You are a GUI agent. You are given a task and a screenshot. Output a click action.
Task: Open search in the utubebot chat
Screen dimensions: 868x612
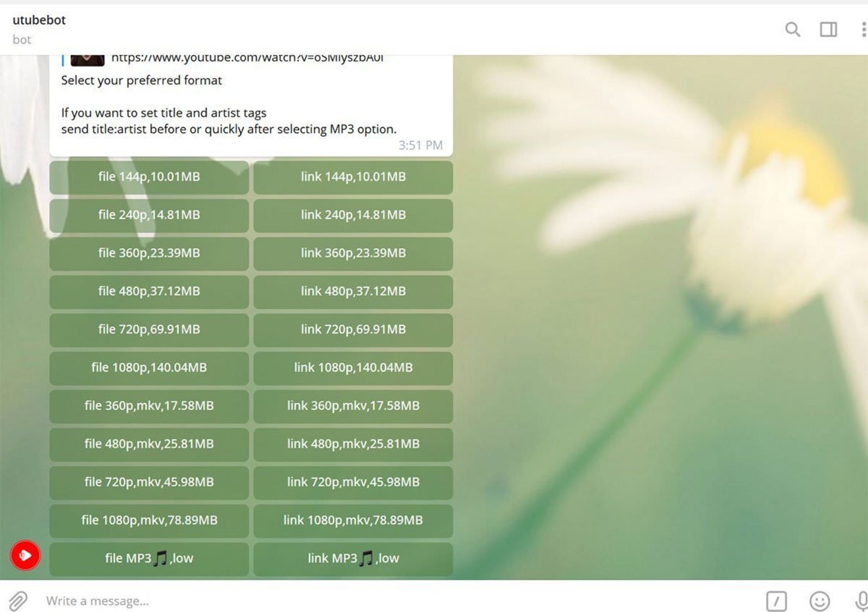point(792,29)
